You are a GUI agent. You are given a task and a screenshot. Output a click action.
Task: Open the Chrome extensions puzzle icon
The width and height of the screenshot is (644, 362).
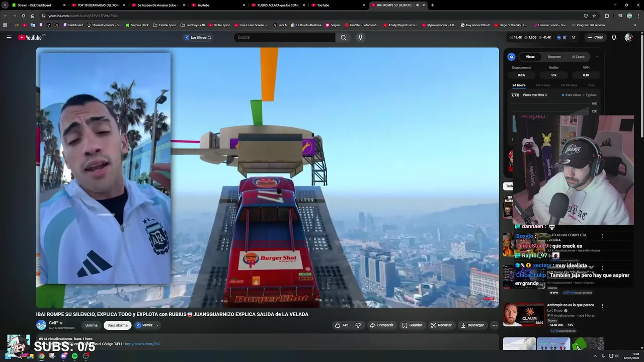coord(606,16)
